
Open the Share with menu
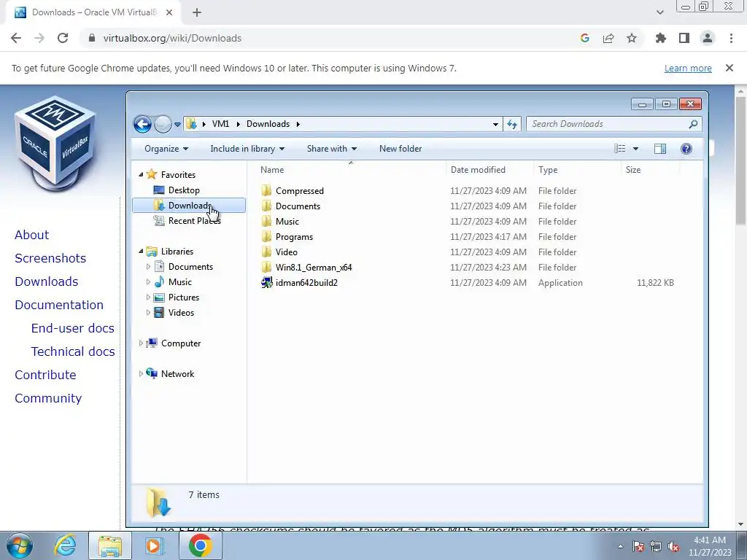pyautogui.click(x=332, y=149)
